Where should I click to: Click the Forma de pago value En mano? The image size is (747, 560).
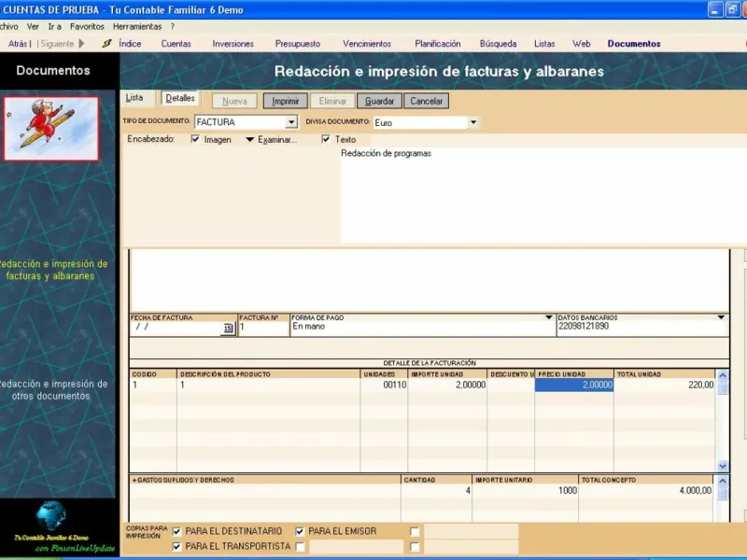[x=309, y=326]
